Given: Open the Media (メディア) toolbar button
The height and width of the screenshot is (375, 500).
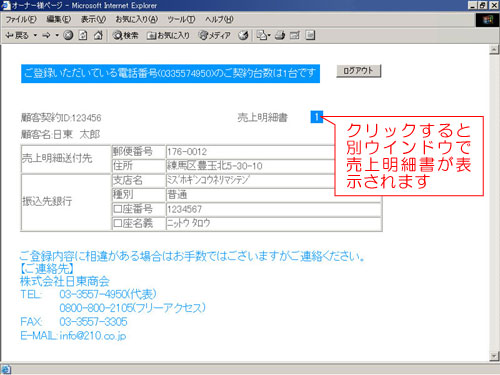Looking at the screenshot, I should [214, 35].
